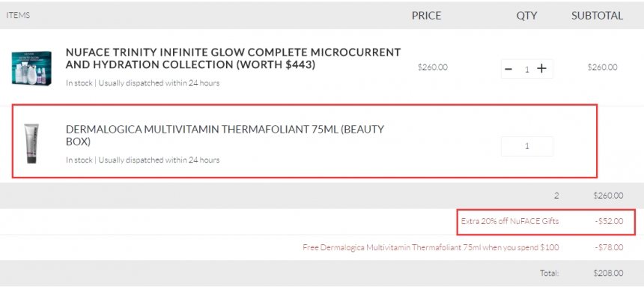This screenshot has width=644, height=287.
Task: Click the ITEMS column header
Action: (x=18, y=15)
